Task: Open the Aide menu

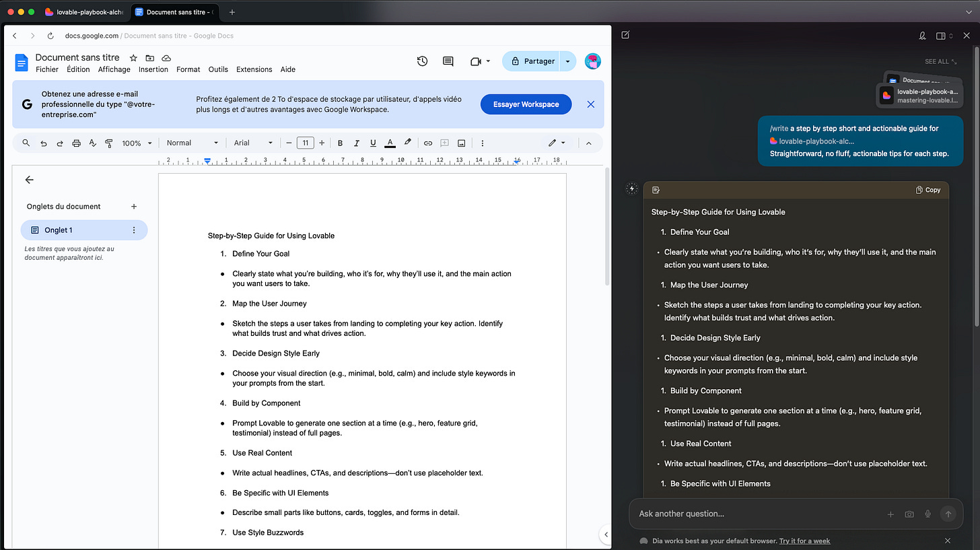Action: [288, 69]
